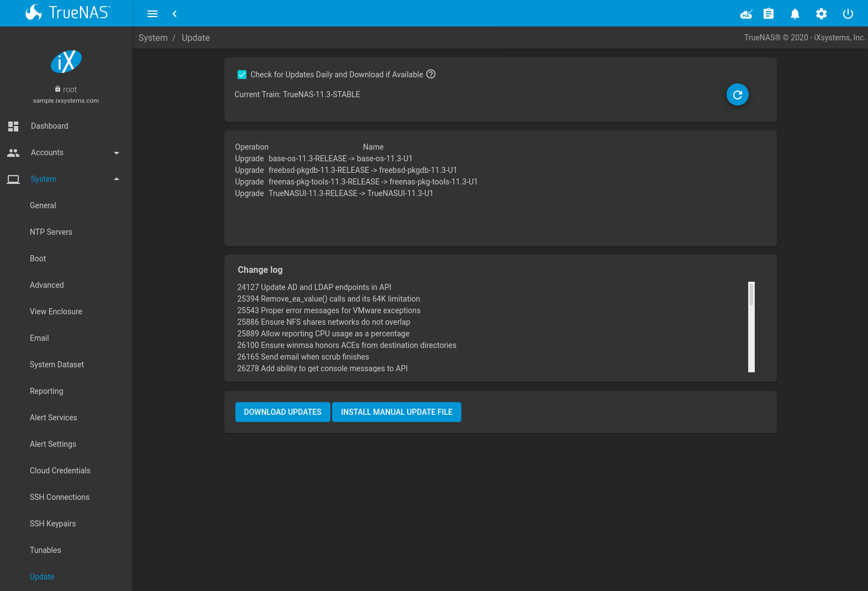868x591 pixels.
Task: Open Alert Services page
Action: 54,418
